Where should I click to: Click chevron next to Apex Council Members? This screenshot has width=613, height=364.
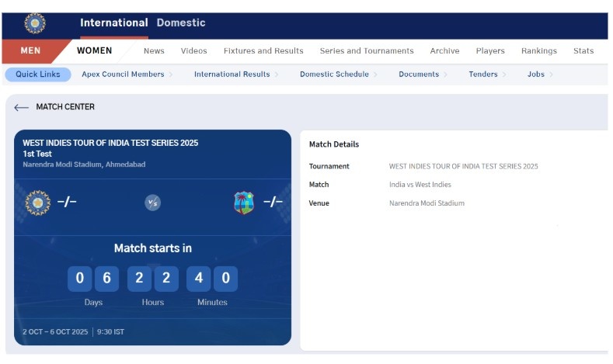pos(171,75)
